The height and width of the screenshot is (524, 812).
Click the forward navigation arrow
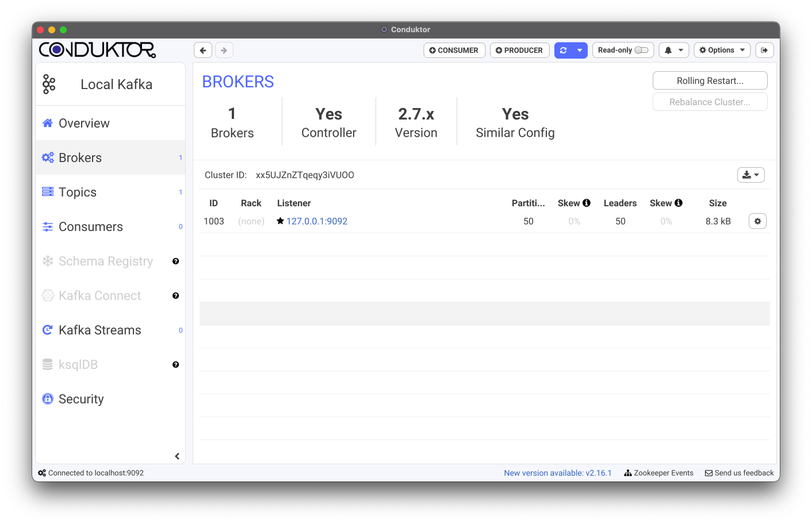224,51
